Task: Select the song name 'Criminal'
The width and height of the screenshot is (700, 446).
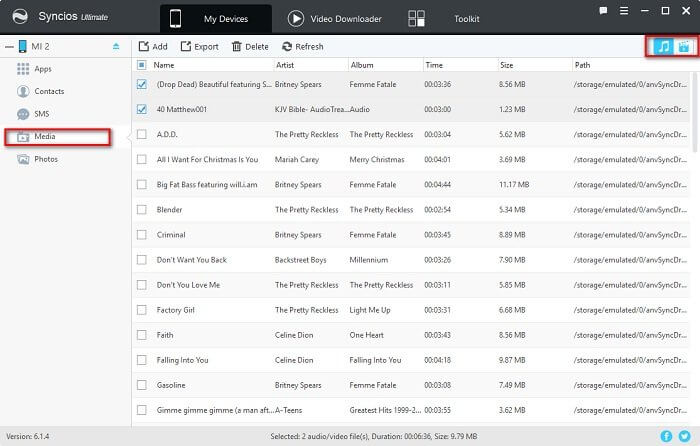Action: [171, 234]
